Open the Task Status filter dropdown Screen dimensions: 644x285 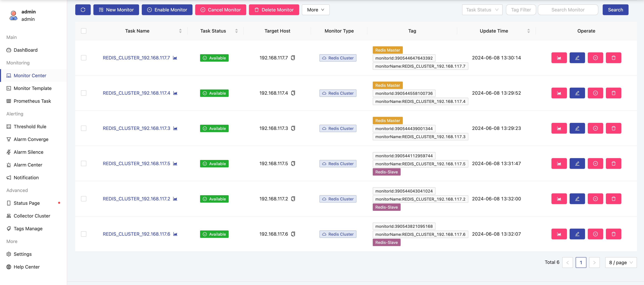[x=482, y=10]
